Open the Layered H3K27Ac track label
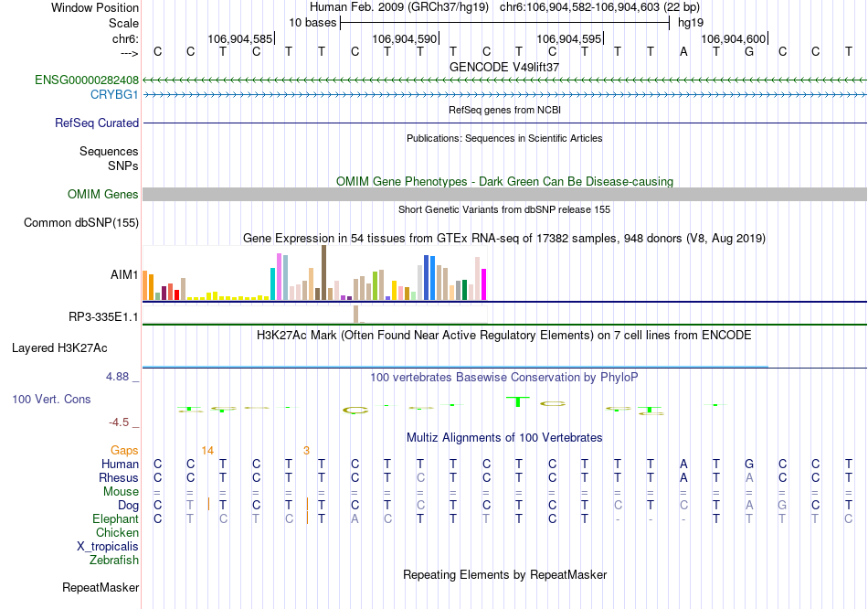This screenshot has height=609, width=868. click(x=59, y=348)
